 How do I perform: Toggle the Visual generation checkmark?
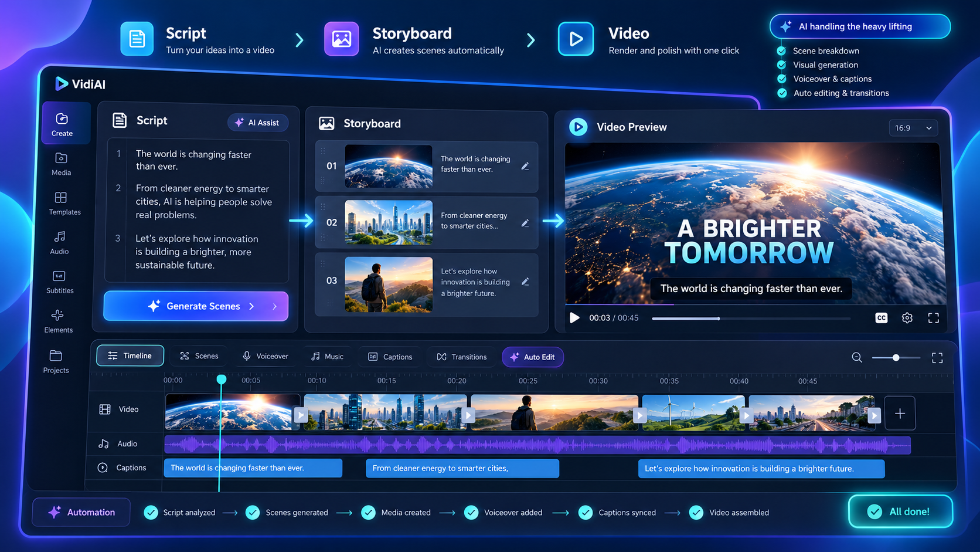coord(781,65)
